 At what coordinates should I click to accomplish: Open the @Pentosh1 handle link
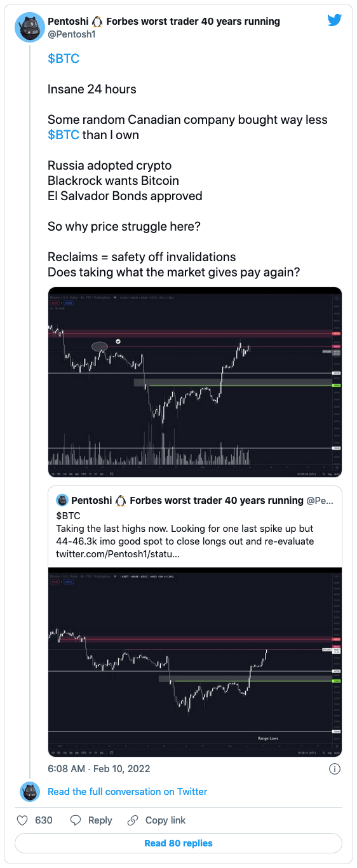71,34
